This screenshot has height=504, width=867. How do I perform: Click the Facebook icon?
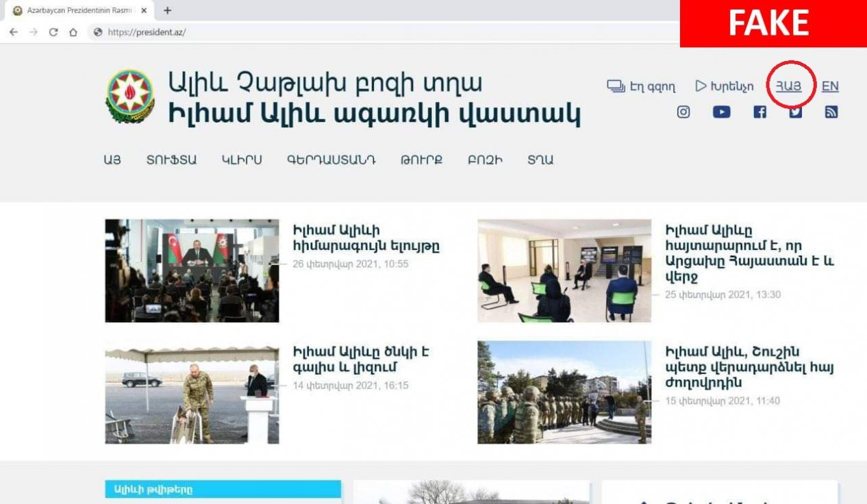[759, 112]
